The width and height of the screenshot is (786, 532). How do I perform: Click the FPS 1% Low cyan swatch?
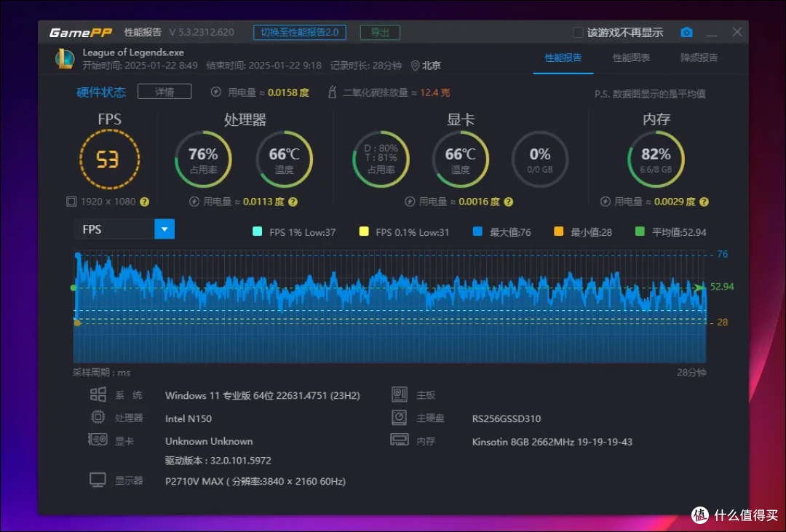click(x=258, y=231)
